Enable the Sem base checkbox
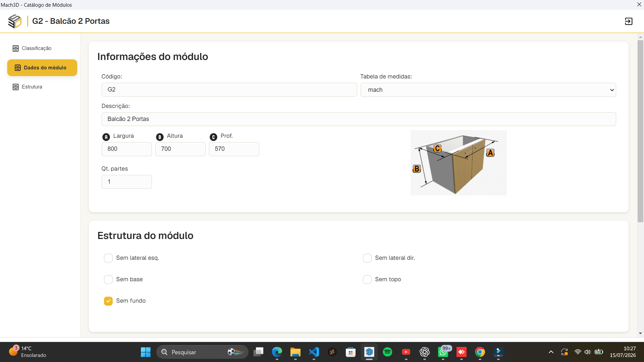 (x=108, y=280)
